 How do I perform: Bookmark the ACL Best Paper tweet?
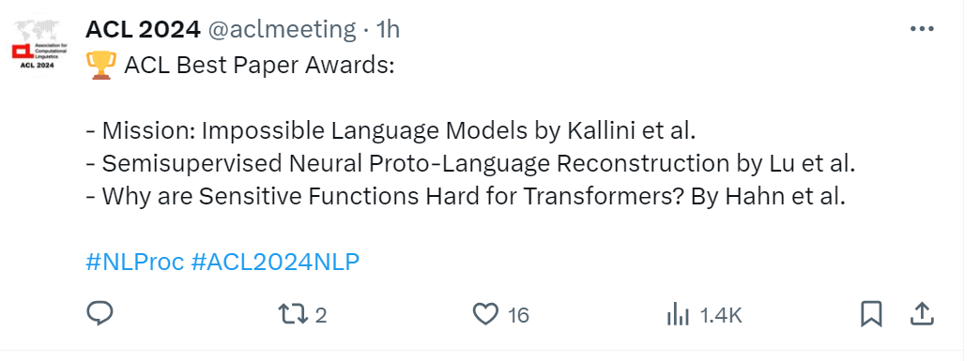pos(871,314)
